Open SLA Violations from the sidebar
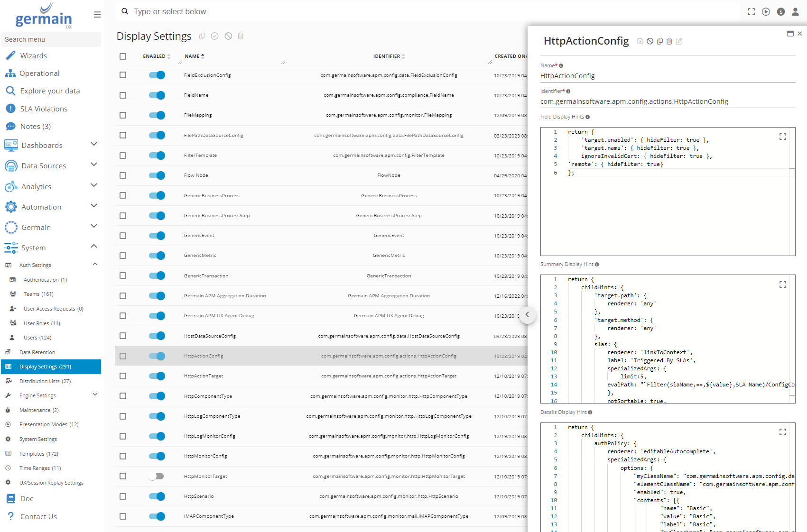This screenshot has height=532, width=807. [x=44, y=109]
